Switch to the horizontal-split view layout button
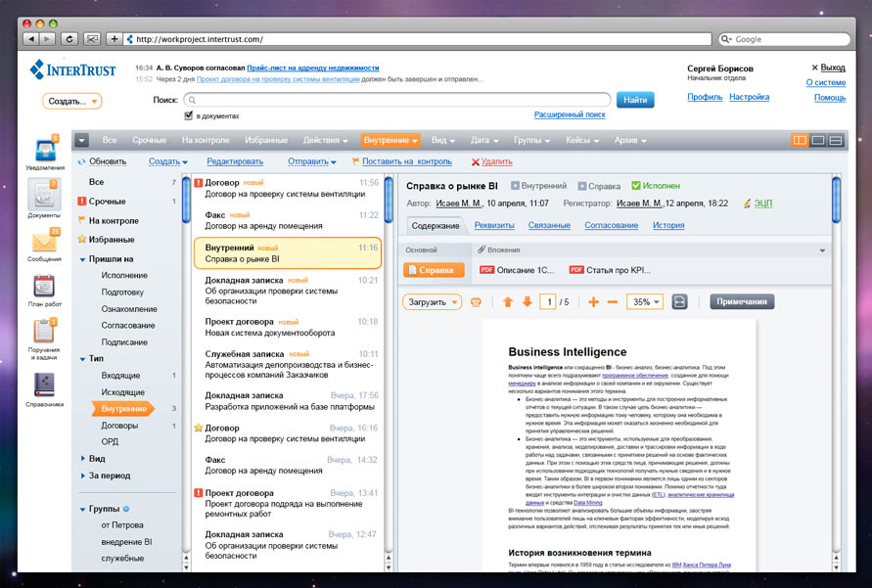Image resolution: width=872 pixels, height=588 pixels. coord(836,140)
